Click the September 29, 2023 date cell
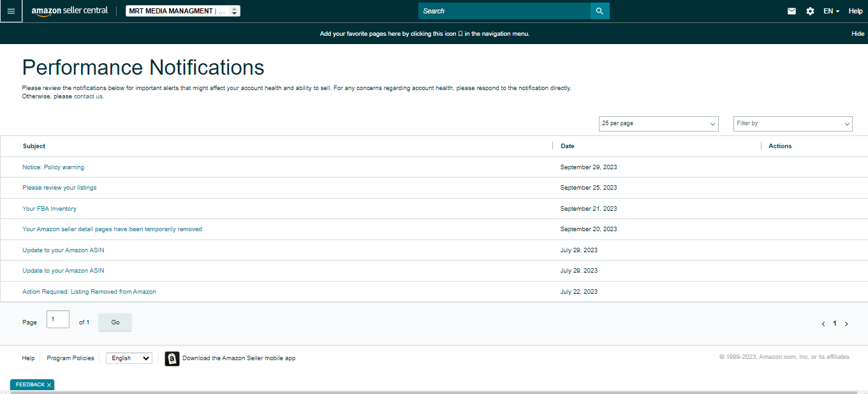 (x=589, y=167)
